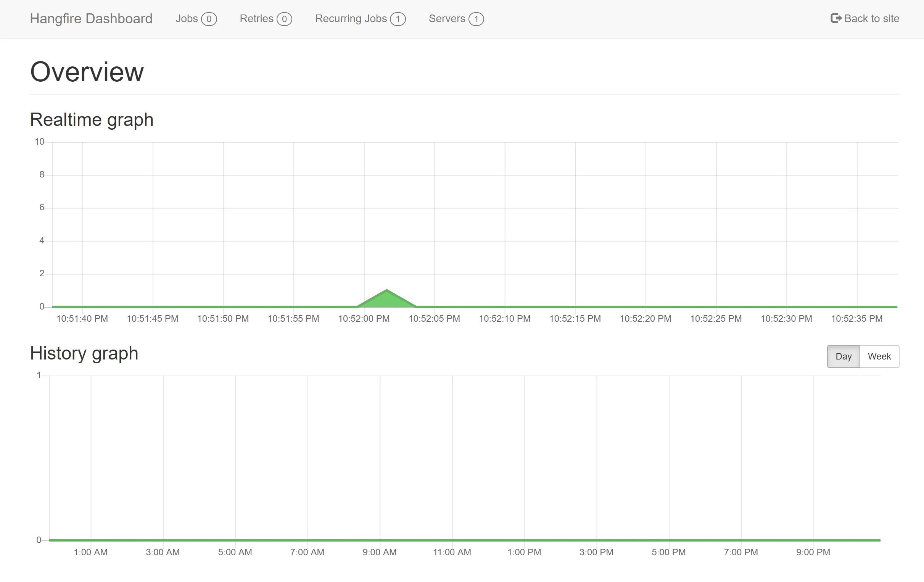Click the 9:00 AM history axis label

click(x=380, y=552)
